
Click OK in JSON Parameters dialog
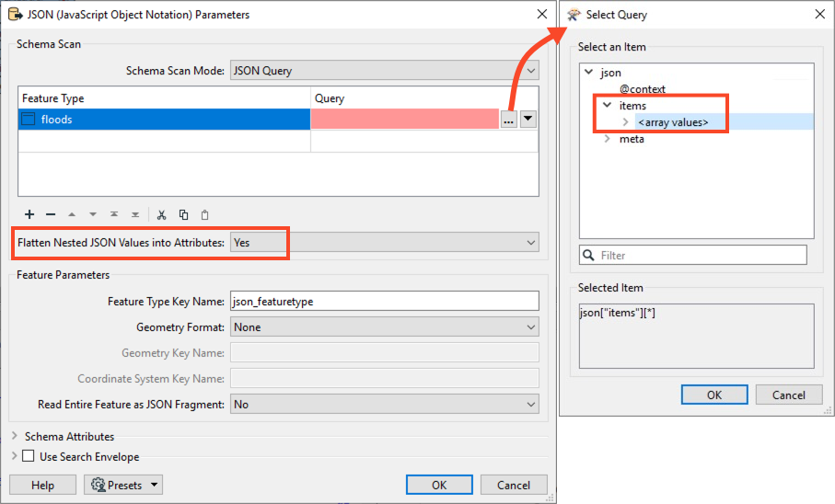click(x=439, y=485)
